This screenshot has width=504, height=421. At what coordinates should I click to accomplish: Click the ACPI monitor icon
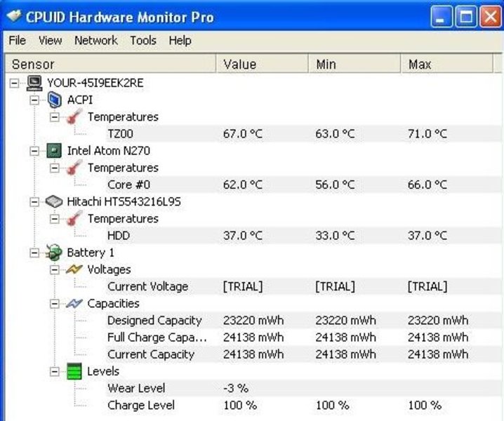(54, 100)
